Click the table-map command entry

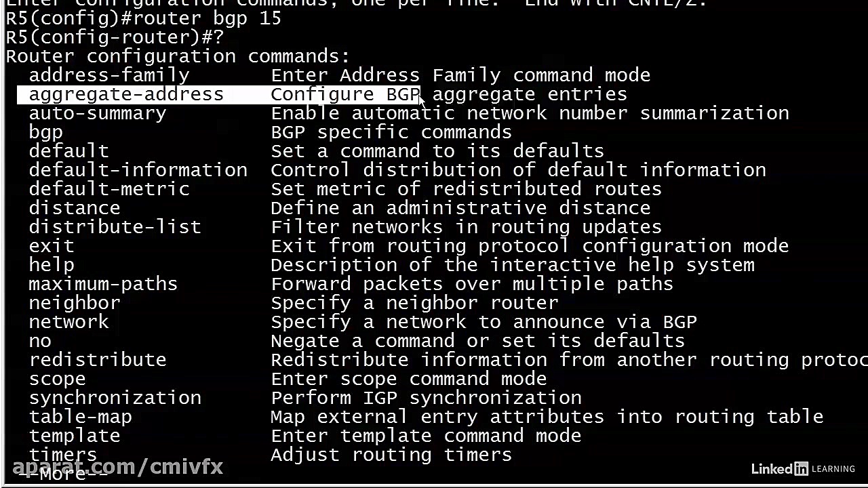tap(80, 417)
